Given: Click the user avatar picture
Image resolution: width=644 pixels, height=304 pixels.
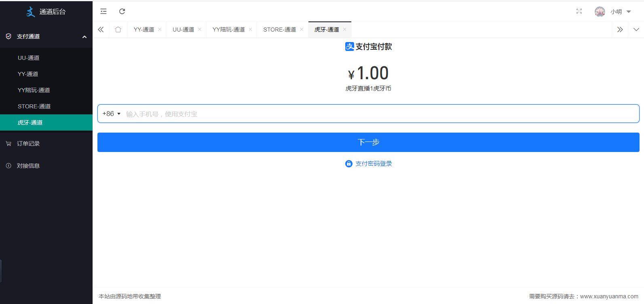Looking at the screenshot, I should point(600,12).
